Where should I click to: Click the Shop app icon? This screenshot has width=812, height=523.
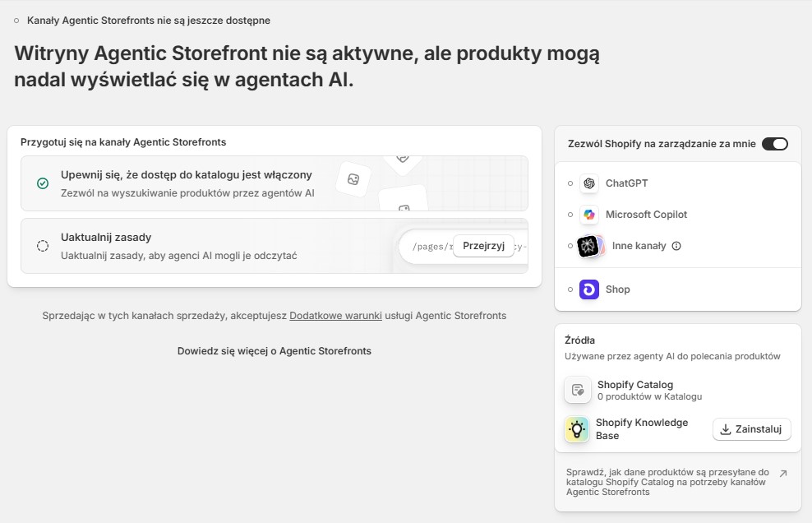click(x=588, y=289)
